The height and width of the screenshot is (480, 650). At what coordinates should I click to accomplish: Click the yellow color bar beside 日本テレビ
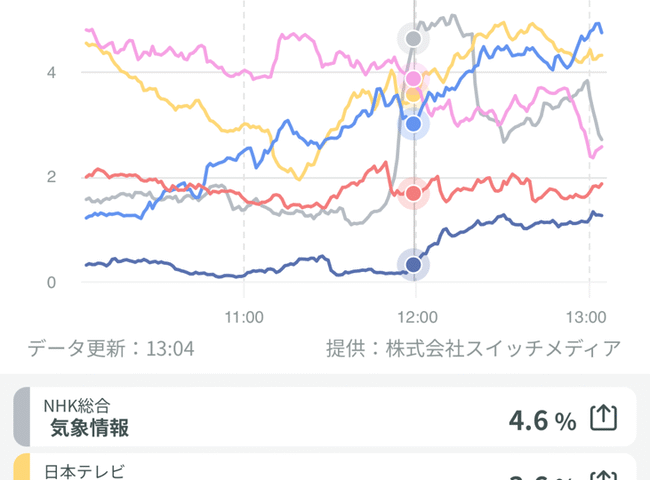22,467
